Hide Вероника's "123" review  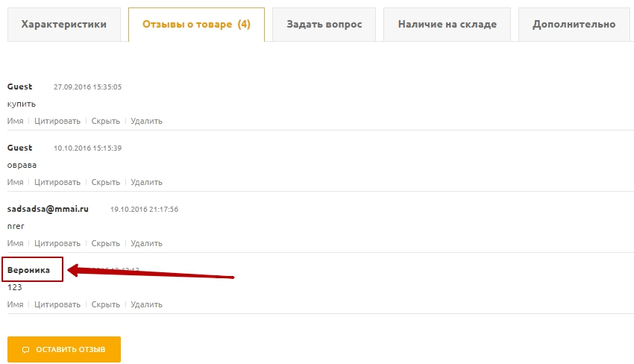coord(105,304)
